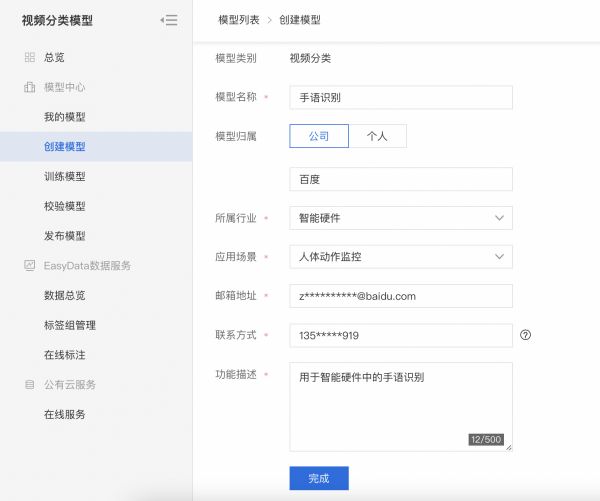The height and width of the screenshot is (501, 600).
Task: Click the EasyData数据服务 chart icon
Action: click(29, 265)
